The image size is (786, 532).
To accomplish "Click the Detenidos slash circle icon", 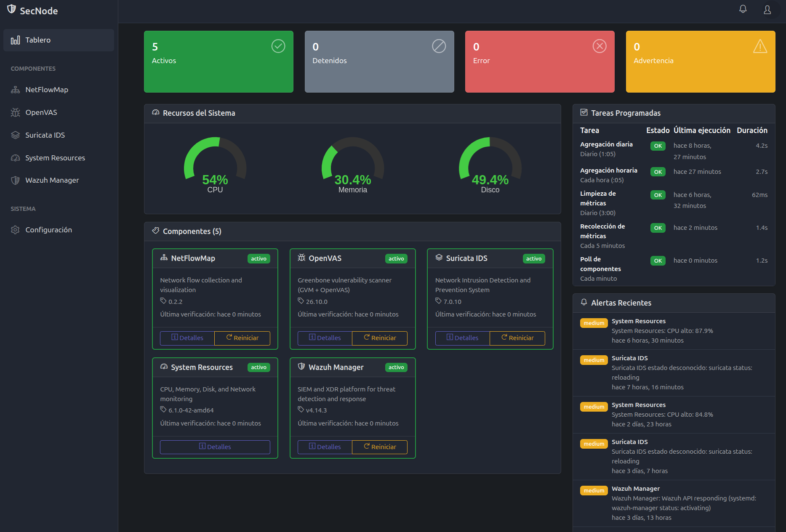I will point(439,46).
